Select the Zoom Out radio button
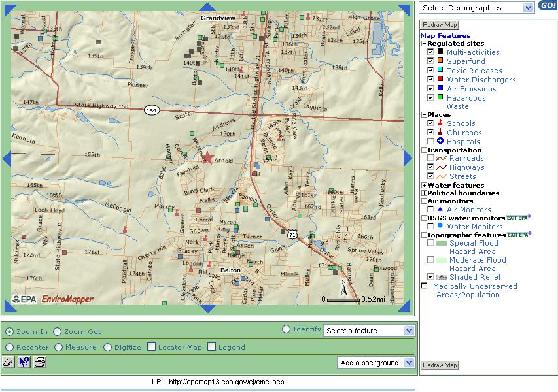The image size is (558, 392). point(58,332)
